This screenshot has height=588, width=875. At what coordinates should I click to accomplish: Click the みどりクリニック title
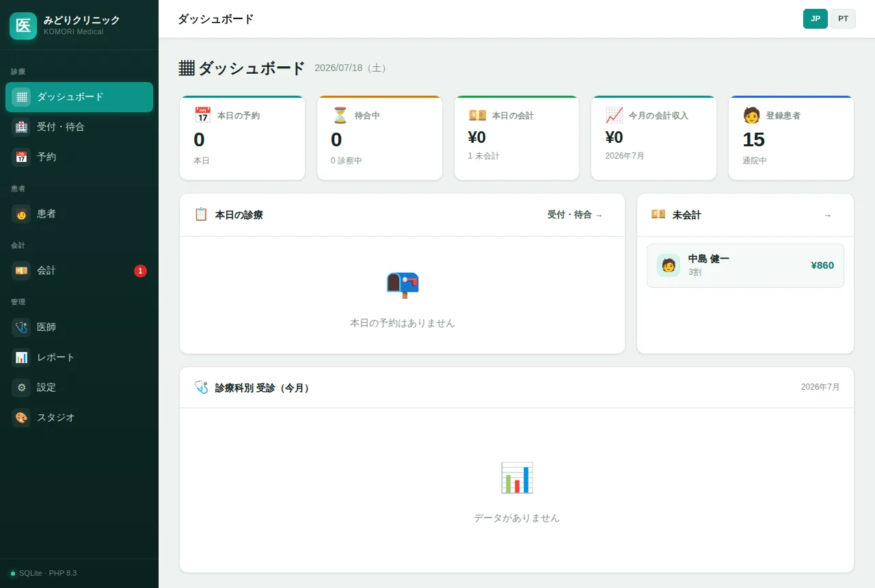81,21
